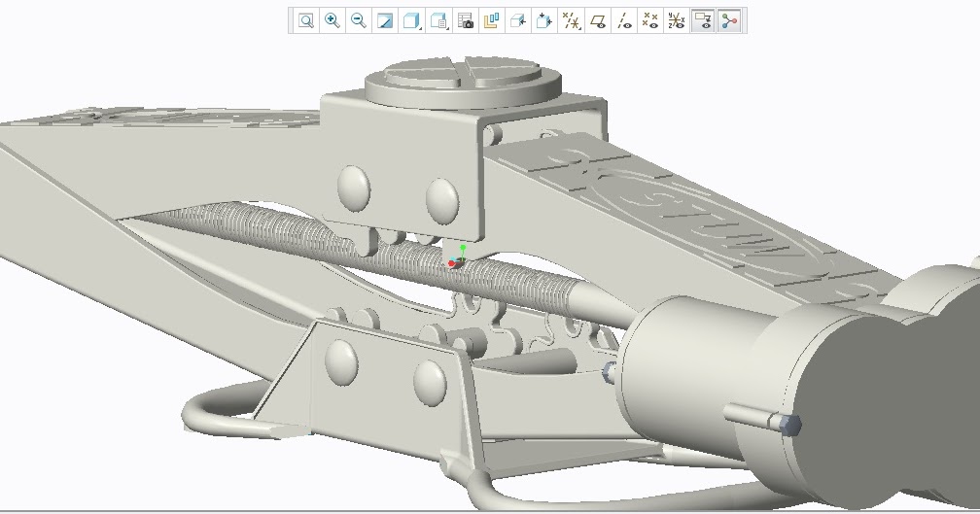980x514 pixels.
Task: Click the Refit view icon
Action: point(305,20)
